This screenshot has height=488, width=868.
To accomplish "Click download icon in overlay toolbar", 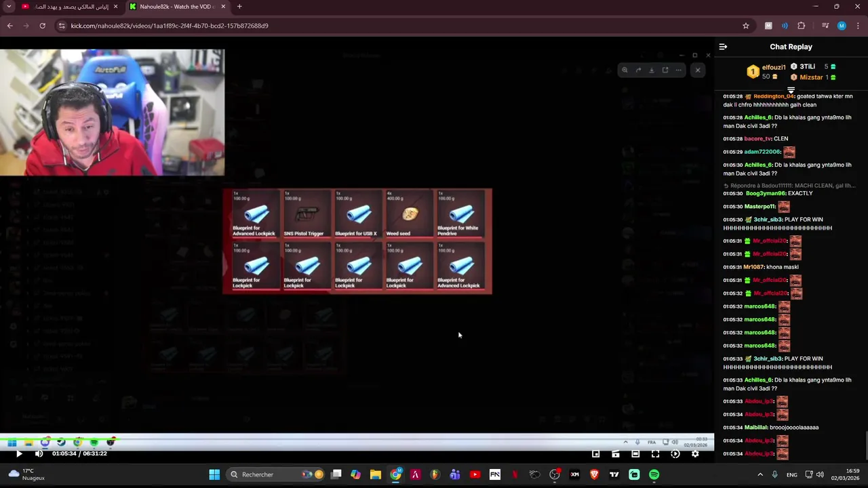I will point(651,70).
